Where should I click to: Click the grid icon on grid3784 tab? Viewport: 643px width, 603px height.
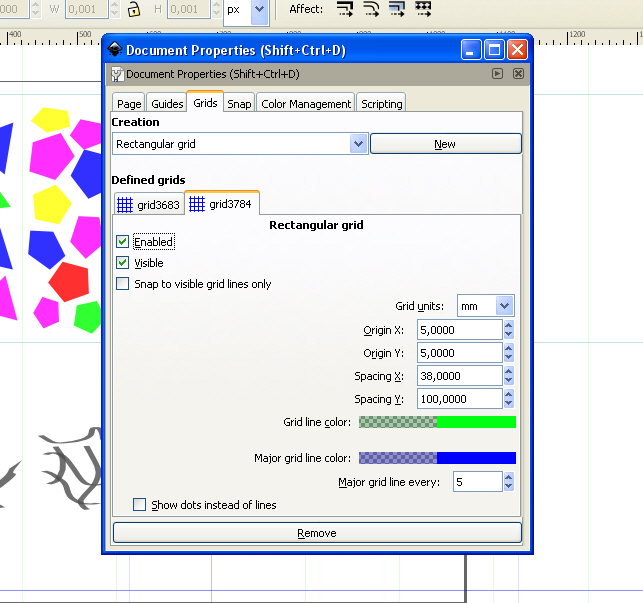click(x=197, y=204)
